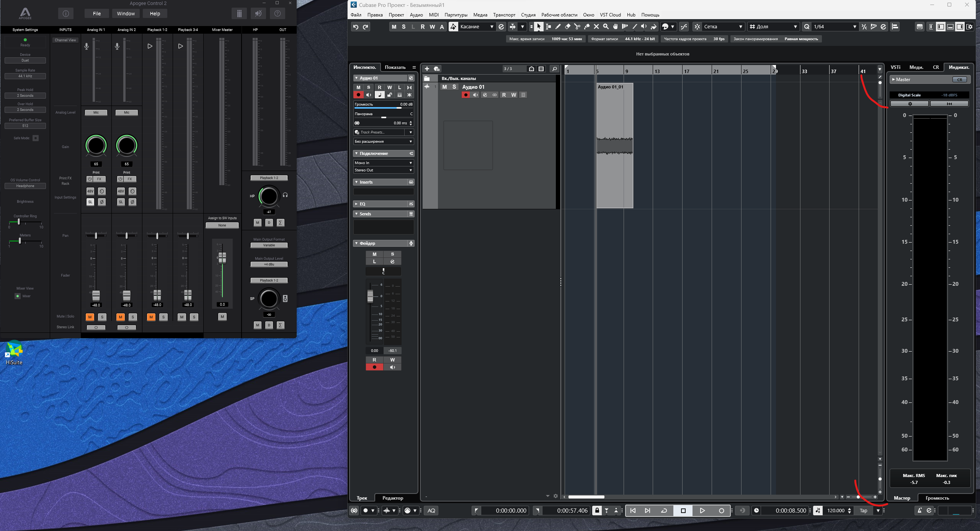The height and width of the screenshot is (531, 980).
Task: Click the Undo arrow in Cubase toolbar
Action: point(356,27)
